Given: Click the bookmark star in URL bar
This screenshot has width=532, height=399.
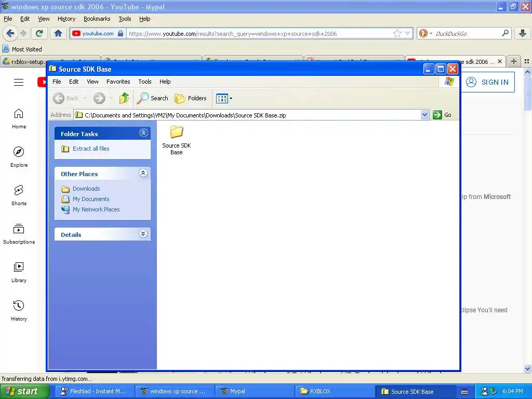Looking at the screenshot, I should (x=397, y=33).
